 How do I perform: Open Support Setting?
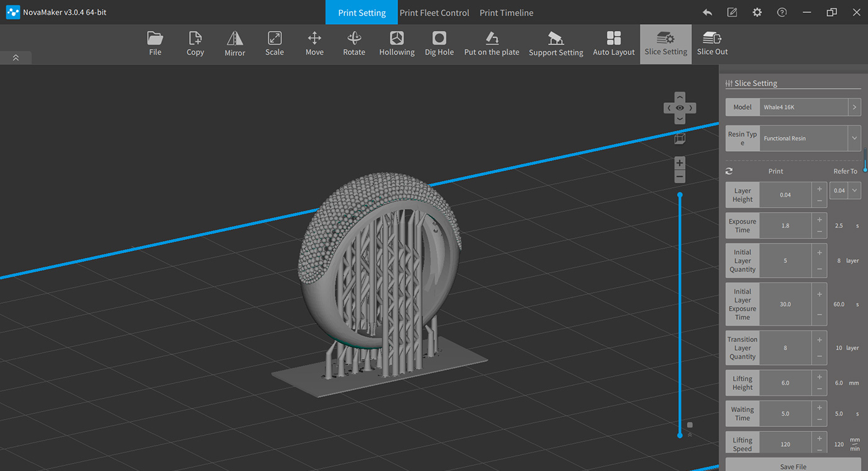[x=556, y=44]
